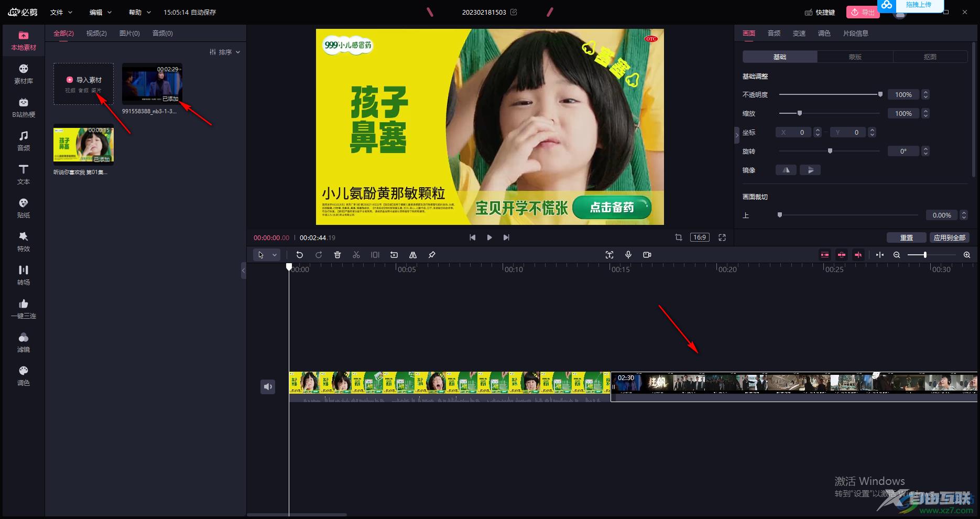The width and height of the screenshot is (980, 519).
Task: Open the 素材库 material library
Action: tap(24, 74)
